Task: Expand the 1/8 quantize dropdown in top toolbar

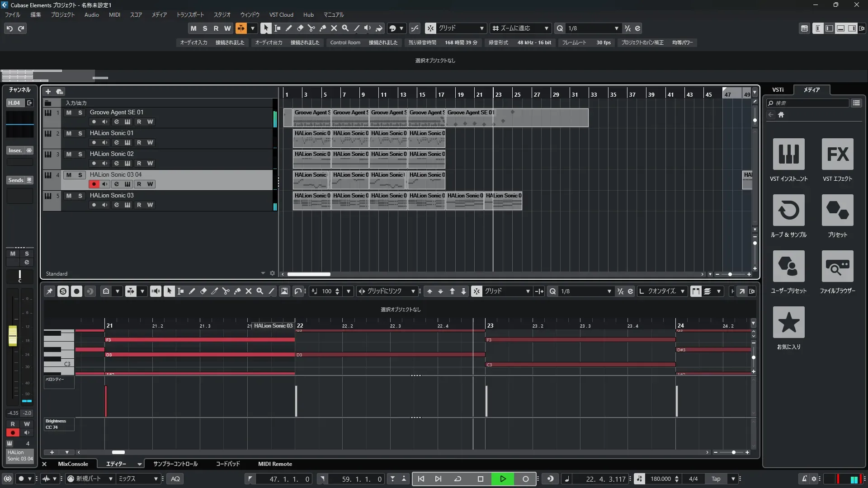Action: click(616, 28)
